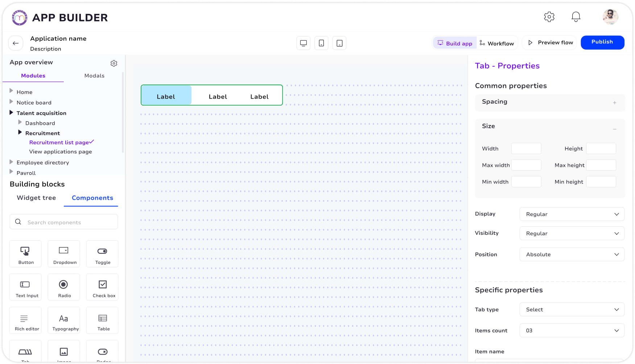Image resolution: width=635 pixels, height=364 pixels.
Task: Open the Position dropdown
Action: point(572,255)
